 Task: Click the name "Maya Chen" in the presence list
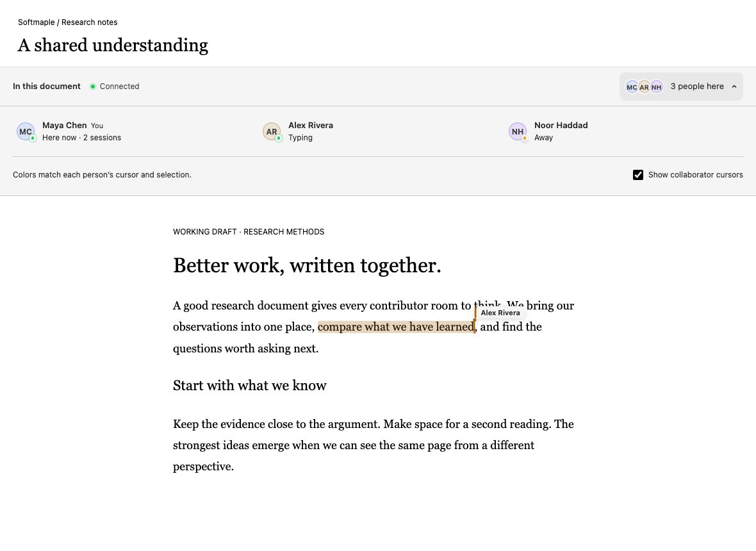(65, 126)
